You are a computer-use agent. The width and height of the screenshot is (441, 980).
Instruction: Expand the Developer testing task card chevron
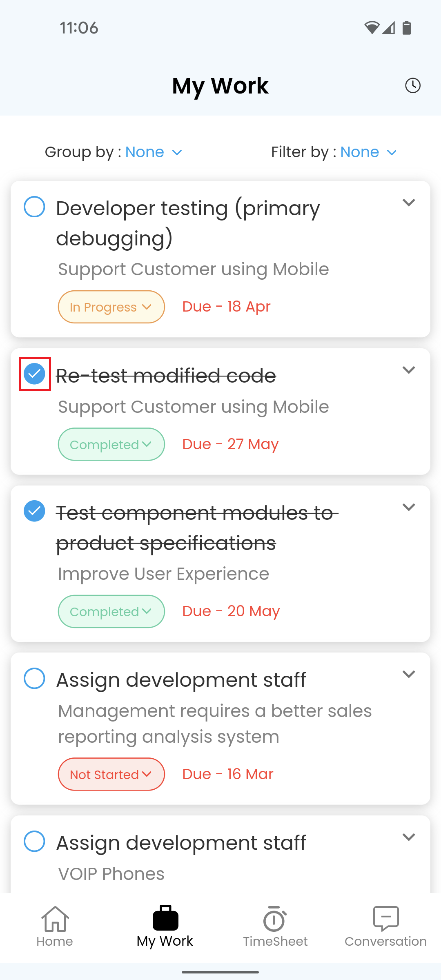[409, 203]
